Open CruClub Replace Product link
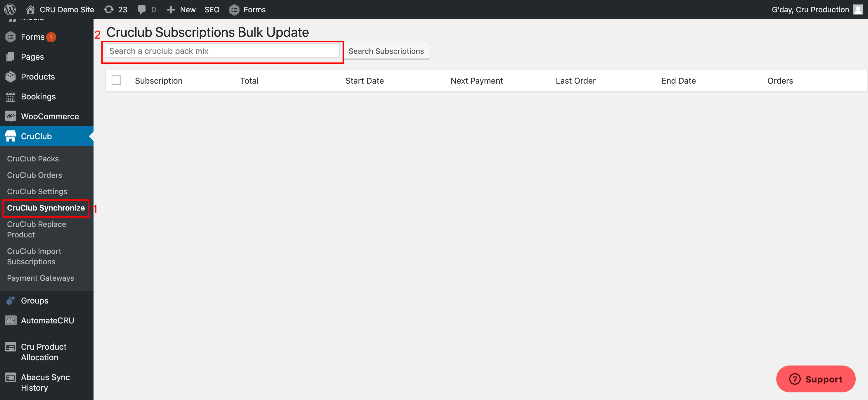868x400 pixels. click(x=37, y=229)
